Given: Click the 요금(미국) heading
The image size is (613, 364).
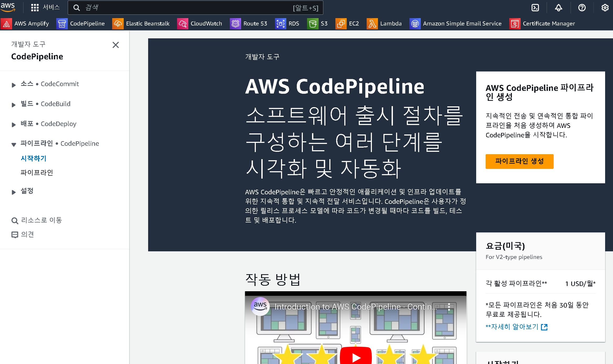Looking at the screenshot, I should click(505, 246).
